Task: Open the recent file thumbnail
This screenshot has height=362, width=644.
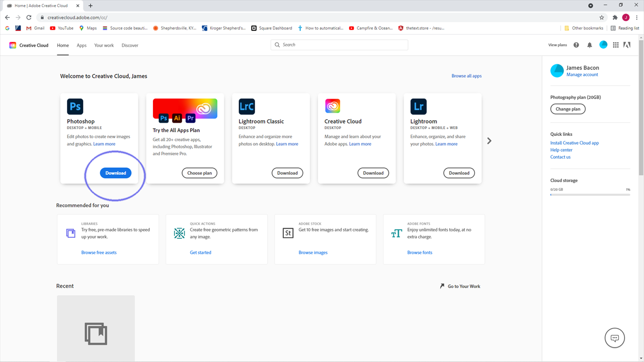Action: click(96, 328)
